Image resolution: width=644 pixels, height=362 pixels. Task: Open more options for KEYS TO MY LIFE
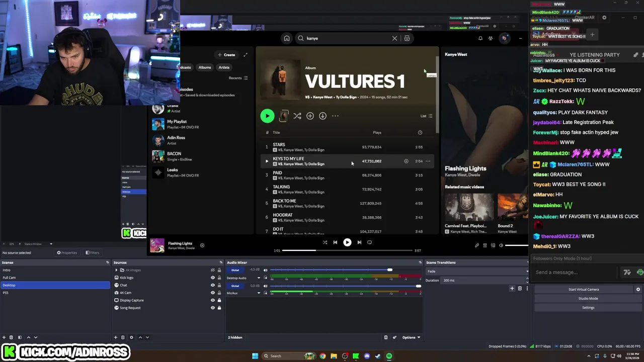click(428, 161)
